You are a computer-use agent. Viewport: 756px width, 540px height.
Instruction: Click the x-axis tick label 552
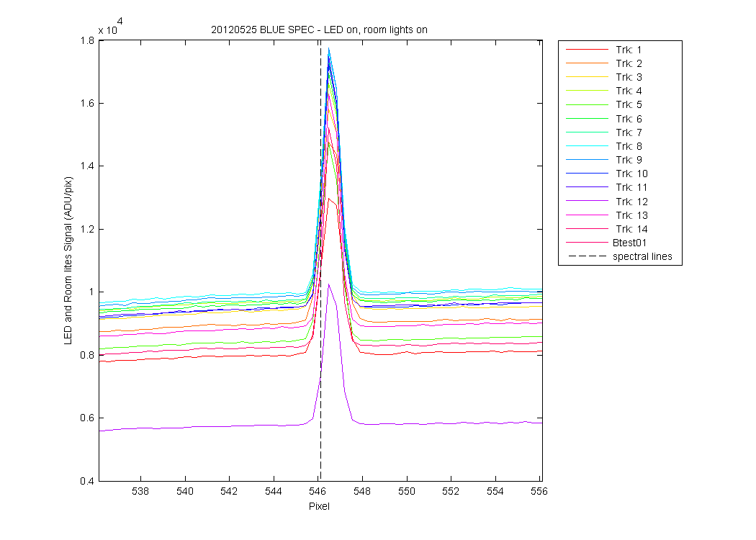tap(451, 491)
